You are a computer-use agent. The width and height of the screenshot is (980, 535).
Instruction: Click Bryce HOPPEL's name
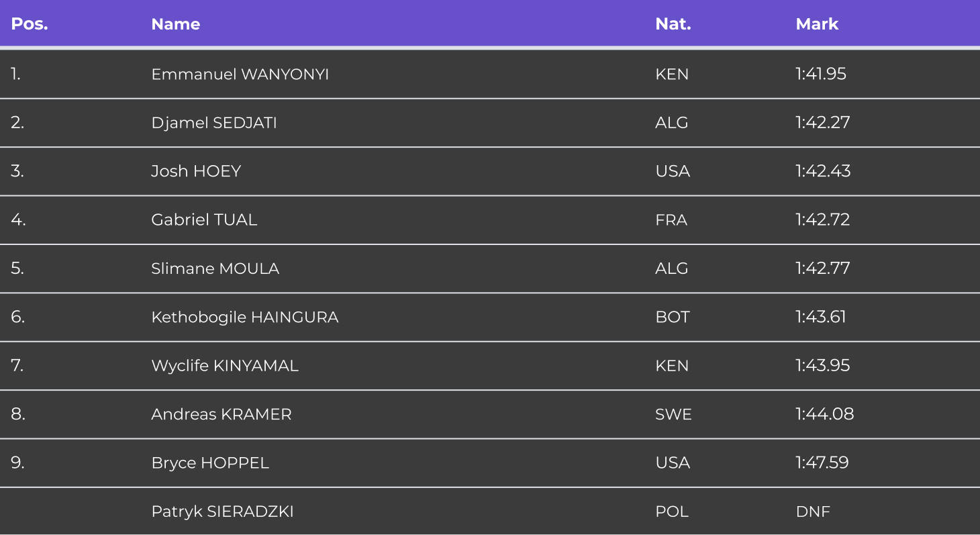coord(210,463)
